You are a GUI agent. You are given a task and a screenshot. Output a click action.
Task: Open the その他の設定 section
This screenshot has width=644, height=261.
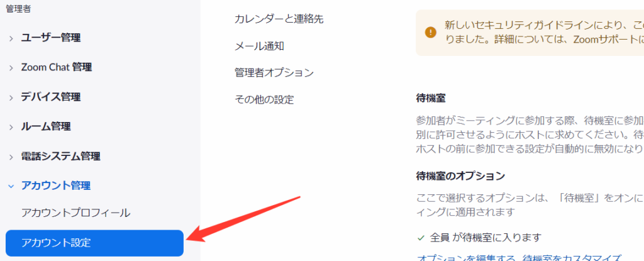tap(264, 99)
